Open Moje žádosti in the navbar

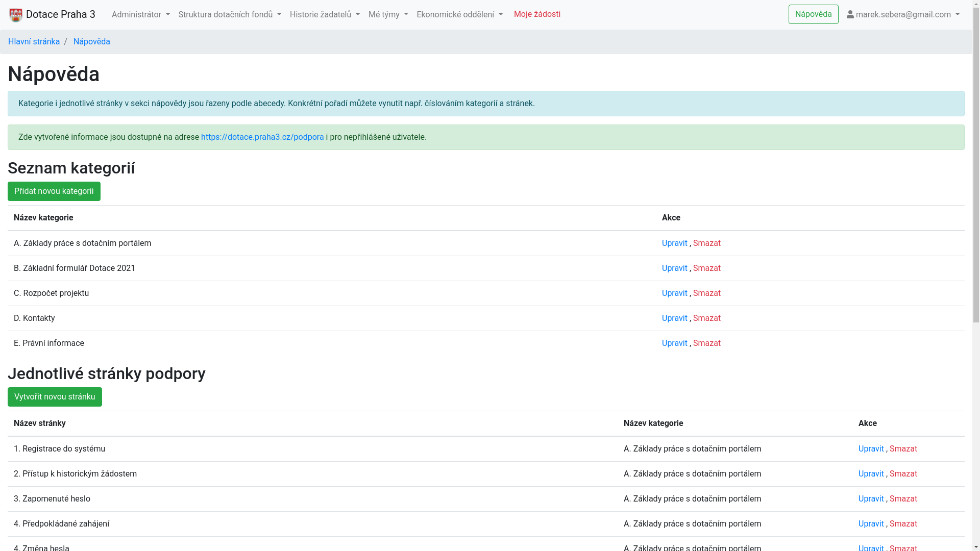537,14
